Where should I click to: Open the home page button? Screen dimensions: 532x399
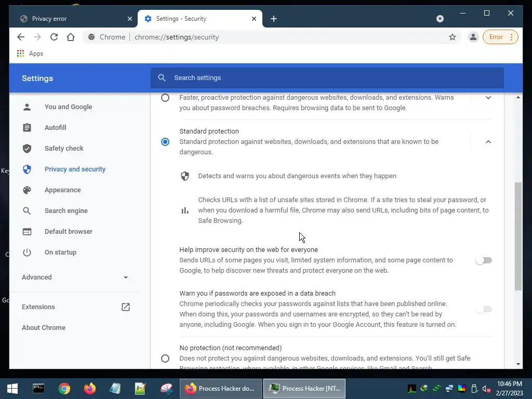71,37
